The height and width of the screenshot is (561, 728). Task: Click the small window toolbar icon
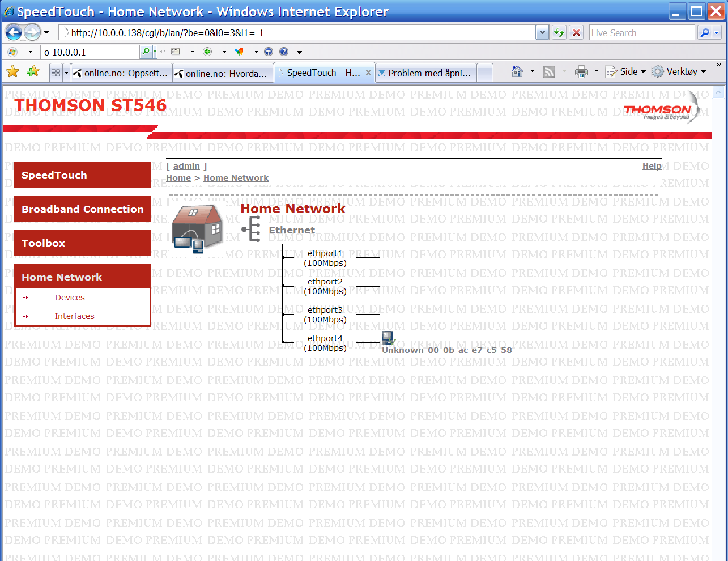[x=176, y=52]
